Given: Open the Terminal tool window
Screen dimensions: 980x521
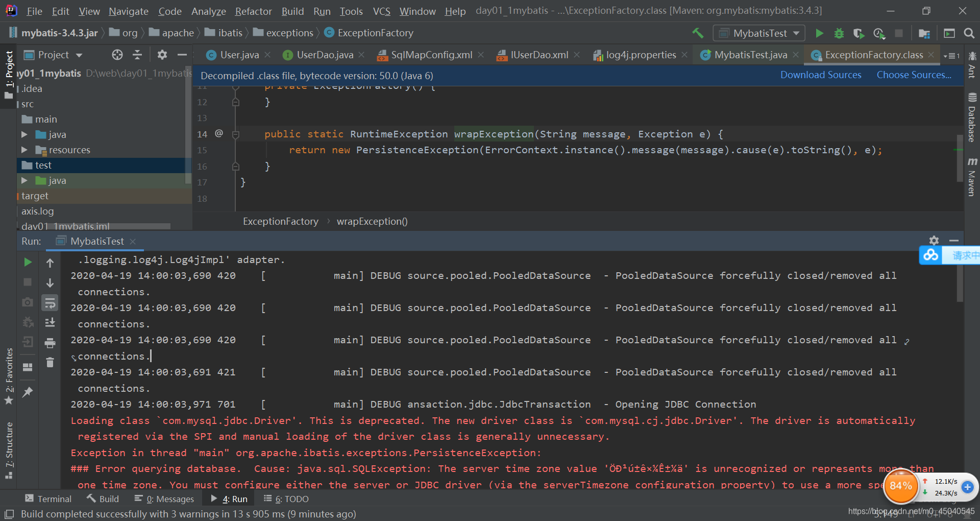Looking at the screenshot, I should [48, 499].
